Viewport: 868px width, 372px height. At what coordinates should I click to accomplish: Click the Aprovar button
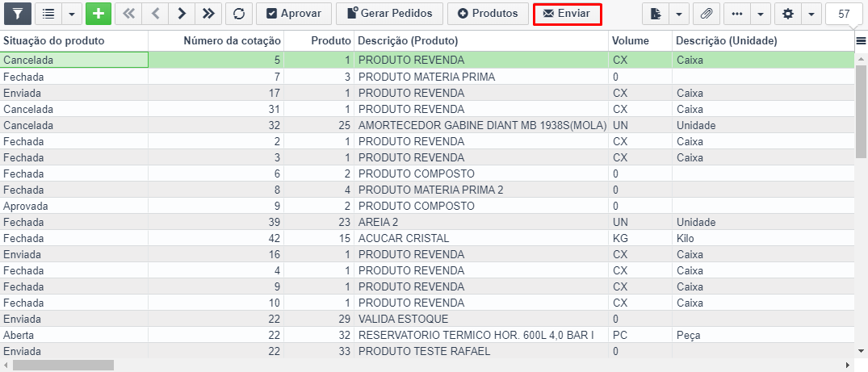(293, 14)
